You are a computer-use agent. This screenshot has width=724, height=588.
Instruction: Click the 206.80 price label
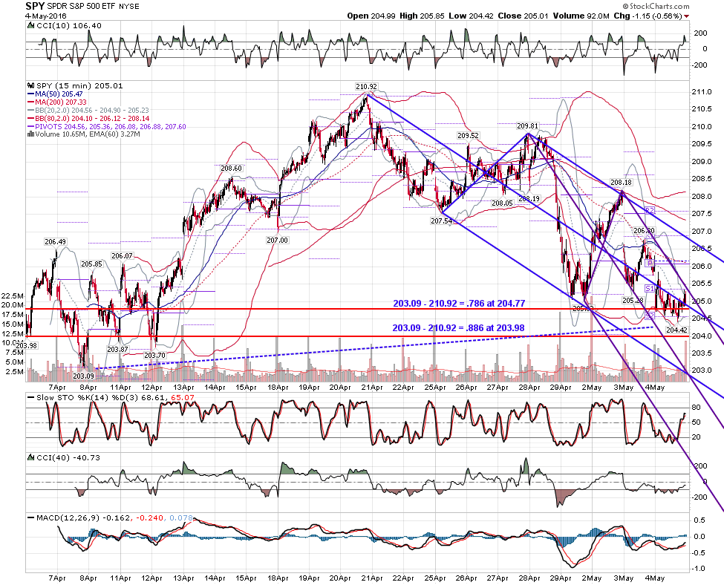(644, 231)
